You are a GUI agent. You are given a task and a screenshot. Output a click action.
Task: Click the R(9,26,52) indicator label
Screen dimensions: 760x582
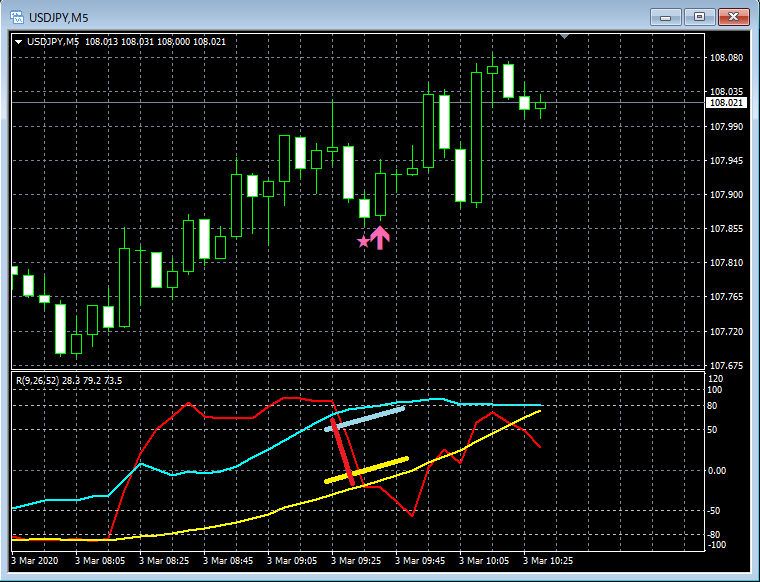point(38,381)
